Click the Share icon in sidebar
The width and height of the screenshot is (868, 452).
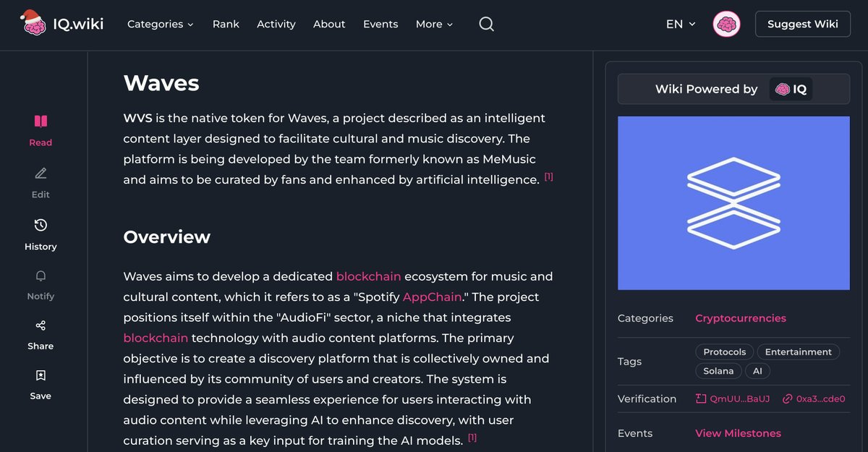pos(41,325)
